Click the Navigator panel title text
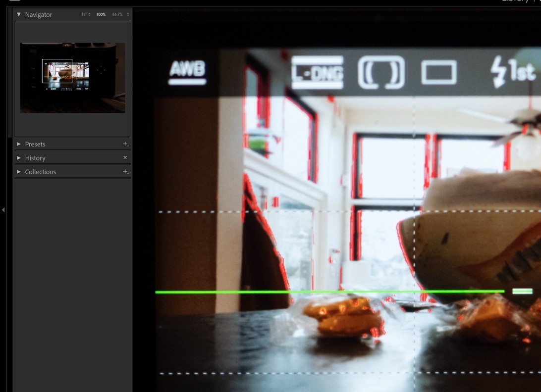Image resolution: width=541 pixels, height=392 pixels. [39, 15]
